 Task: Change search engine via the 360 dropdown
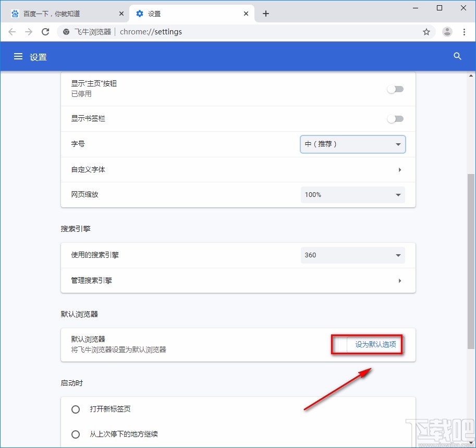tap(352, 255)
